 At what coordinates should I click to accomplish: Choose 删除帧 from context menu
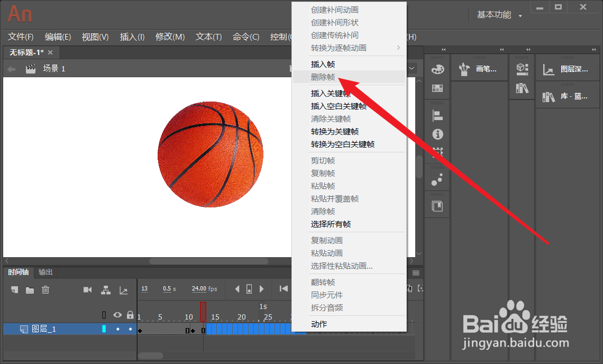[349, 77]
